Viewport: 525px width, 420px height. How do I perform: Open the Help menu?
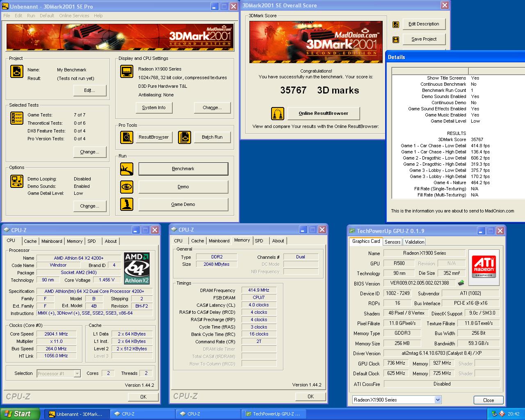tap(98, 16)
